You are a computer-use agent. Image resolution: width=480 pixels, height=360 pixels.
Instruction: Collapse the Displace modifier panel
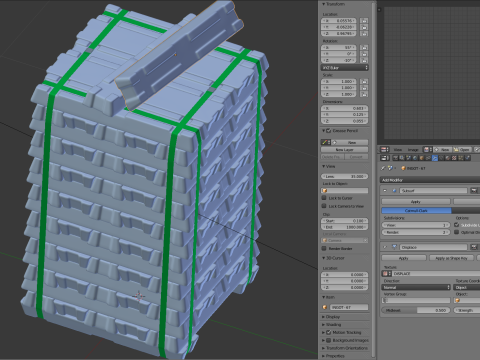pyautogui.click(x=385, y=247)
